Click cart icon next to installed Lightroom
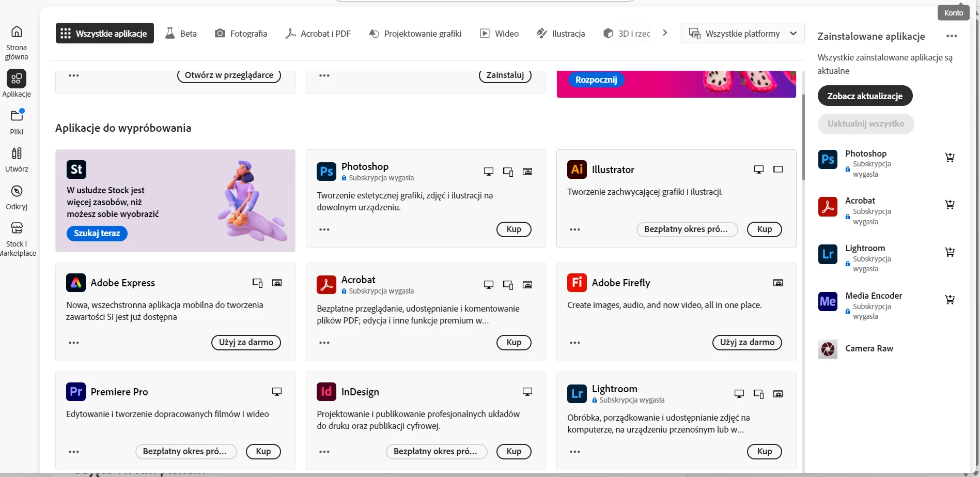 [x=950, y=252]
